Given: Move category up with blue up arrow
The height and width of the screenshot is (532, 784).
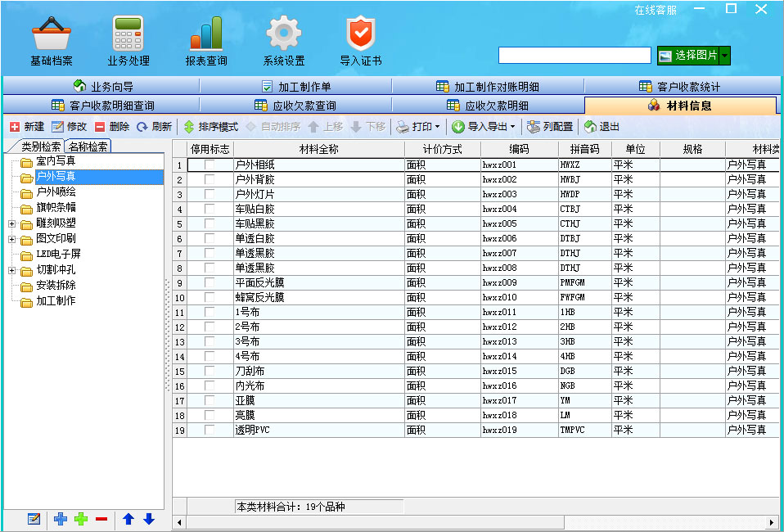Looking at the screenshot, I should click(x=128, y=519).
